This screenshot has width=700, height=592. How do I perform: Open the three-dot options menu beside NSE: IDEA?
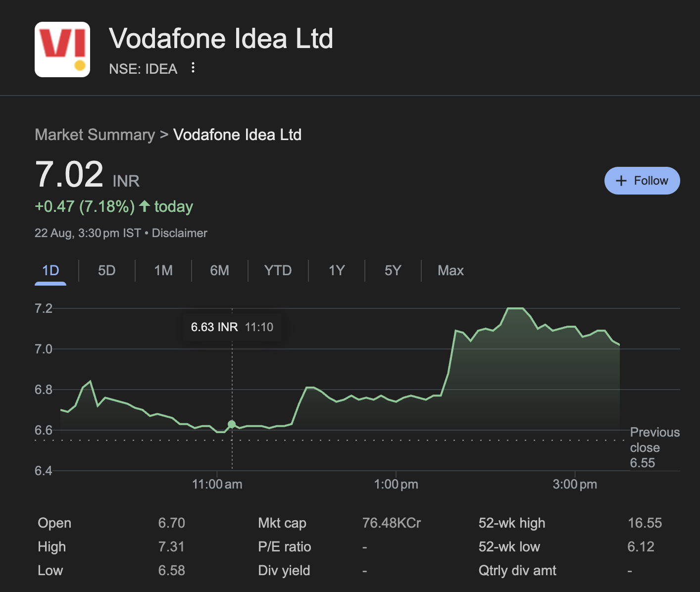[x=193, y=68]
